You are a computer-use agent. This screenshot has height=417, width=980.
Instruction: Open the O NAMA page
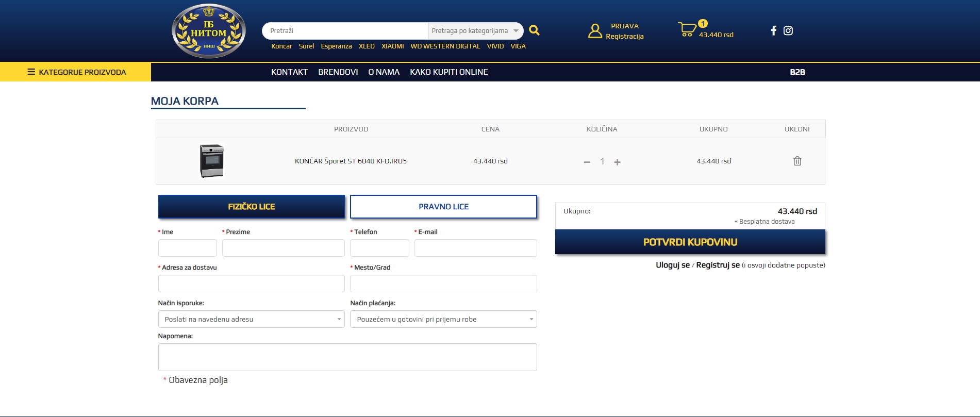tap(384, 72)
